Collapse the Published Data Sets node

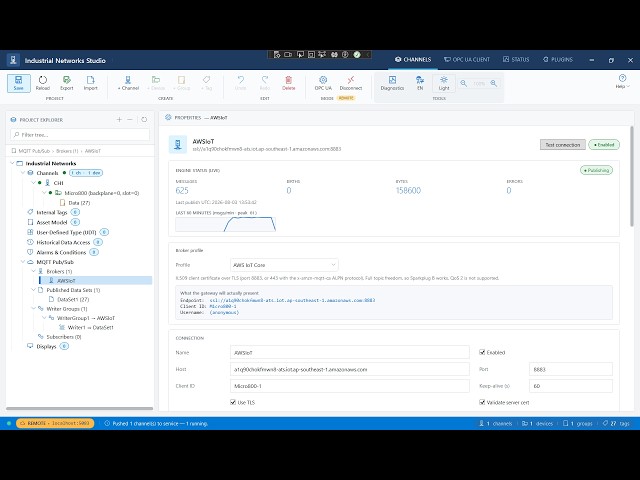pos(33,290)
